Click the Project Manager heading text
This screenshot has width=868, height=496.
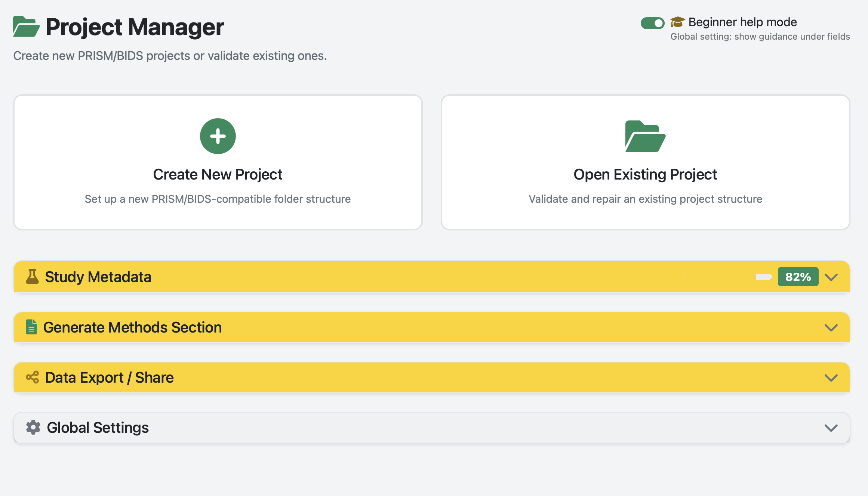pos(135,27)
